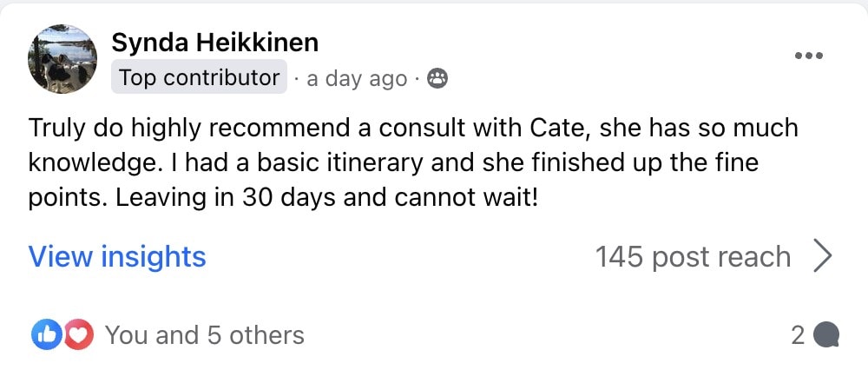
Task: Click the Top contributor badge
Action: coord(200,77)
